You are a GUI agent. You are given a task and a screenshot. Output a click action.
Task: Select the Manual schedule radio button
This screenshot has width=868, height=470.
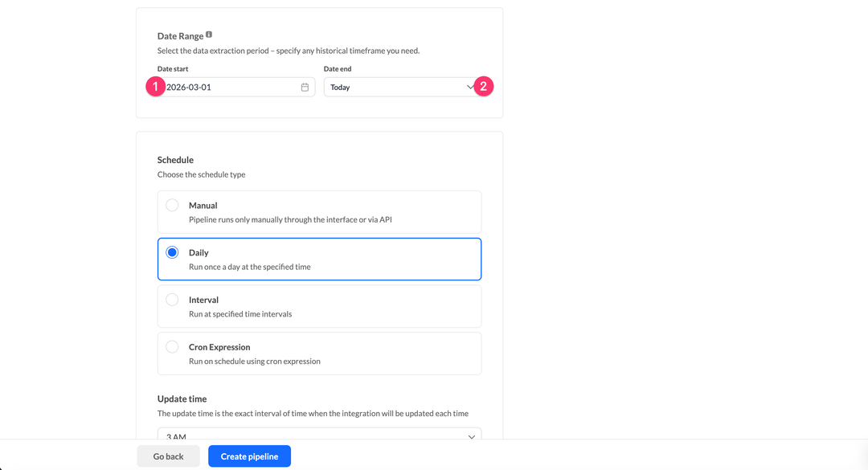point(171,204)
